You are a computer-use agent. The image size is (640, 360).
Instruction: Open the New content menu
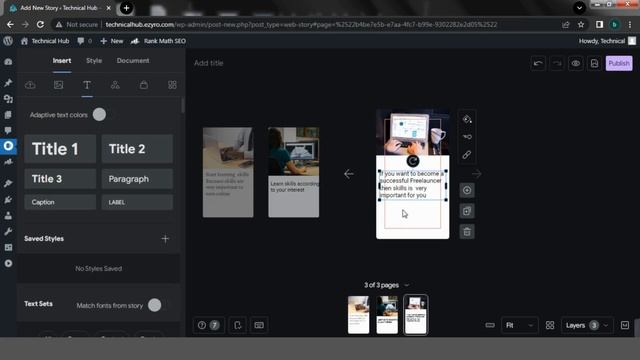pos(112,41)
